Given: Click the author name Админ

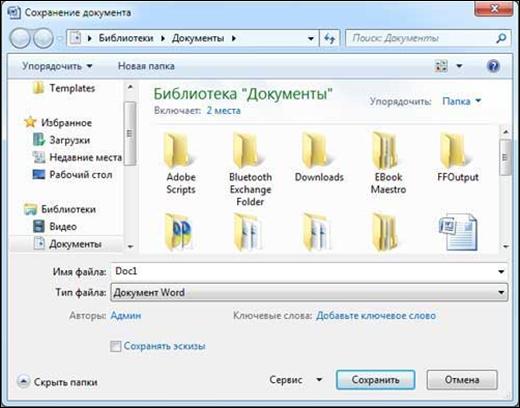Looking at the screenshot, I should coord(126,315).
